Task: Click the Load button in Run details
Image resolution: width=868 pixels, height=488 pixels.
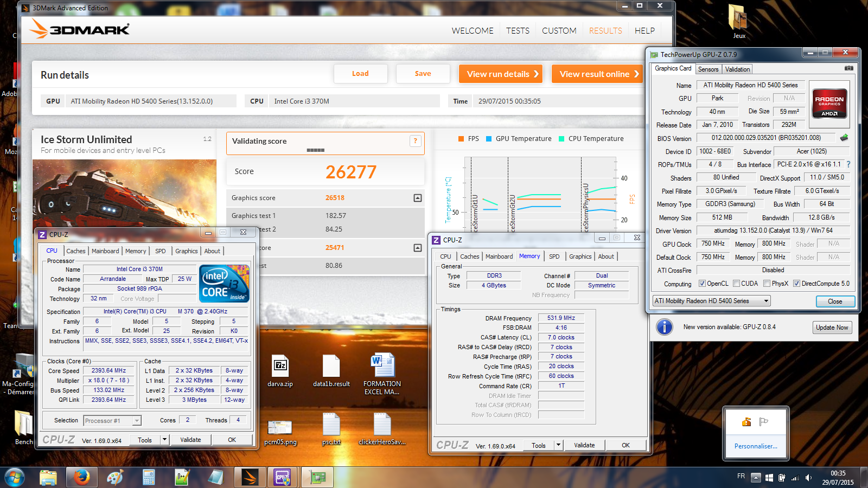Action: 360,74
